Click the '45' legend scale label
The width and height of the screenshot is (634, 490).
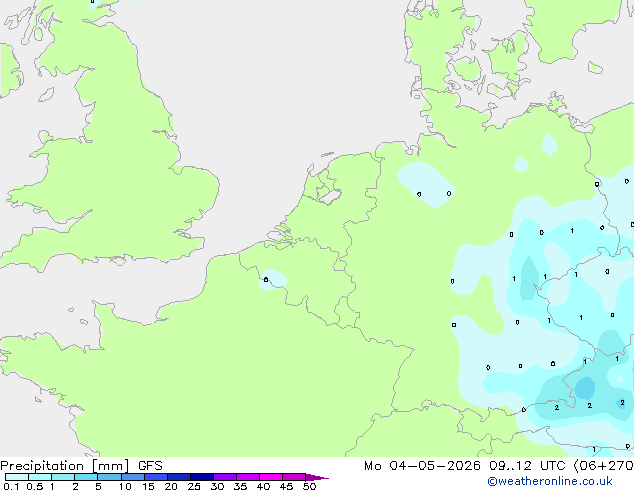[286, 486]
